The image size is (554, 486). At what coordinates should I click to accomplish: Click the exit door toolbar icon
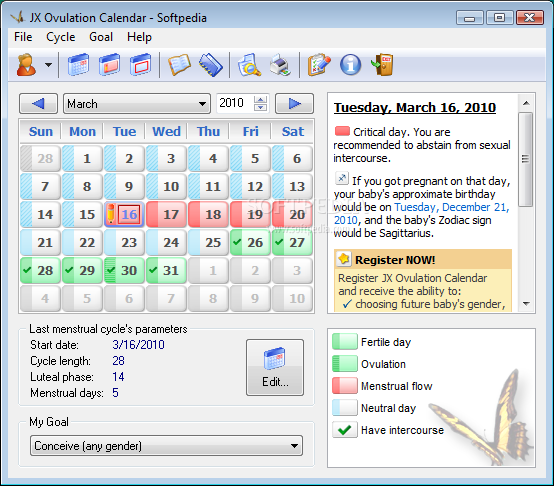point(382,65)
